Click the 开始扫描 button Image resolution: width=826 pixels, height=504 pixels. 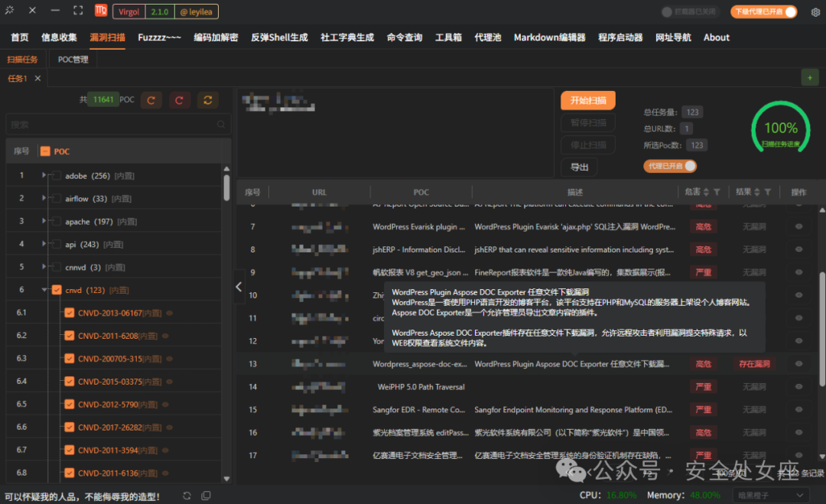pyautogui.click(x=588, y=100)
